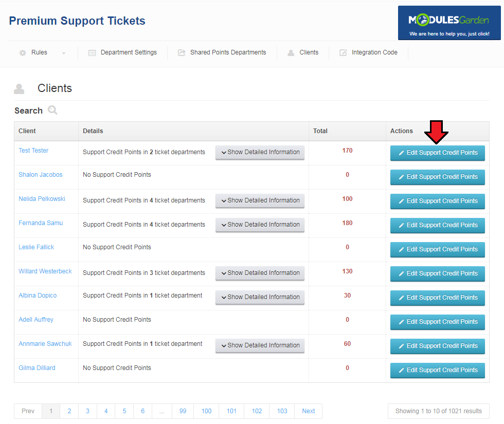The height and width of the screenshot is (424, 504).
Task: Edit Support Credit Points for Gilma Dilliard
Action: pyautogui.click(x=438, y=371)
